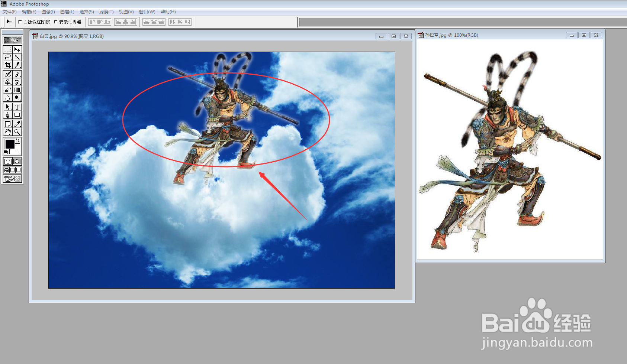Image resolution: width=627 pixels, height=364 pixels.
Task: Click Move tool icon in options bar
Action: [9, 22]
